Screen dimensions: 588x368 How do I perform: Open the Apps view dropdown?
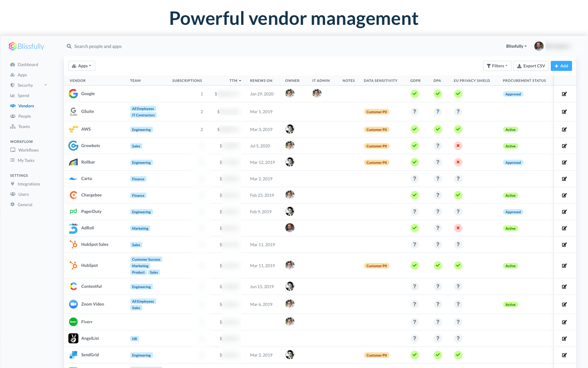[82, 66]
